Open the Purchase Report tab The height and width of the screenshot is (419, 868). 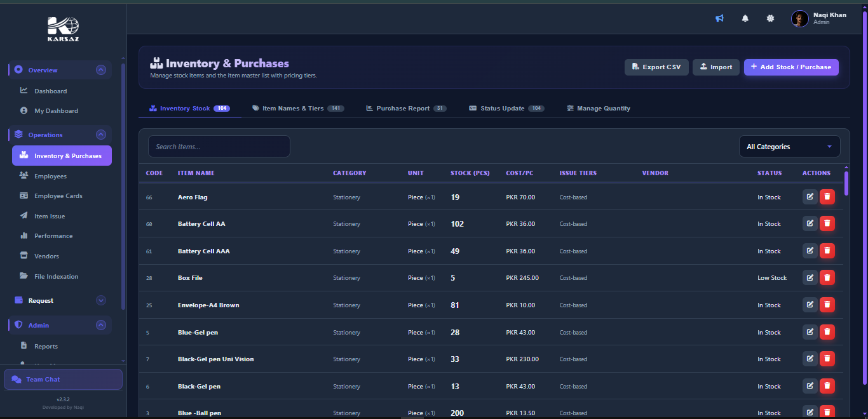click(x=407, y=108)
